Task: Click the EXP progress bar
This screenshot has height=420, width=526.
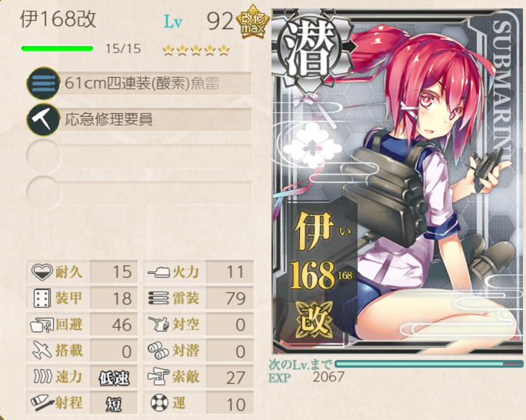Action: tap(428, 364)
